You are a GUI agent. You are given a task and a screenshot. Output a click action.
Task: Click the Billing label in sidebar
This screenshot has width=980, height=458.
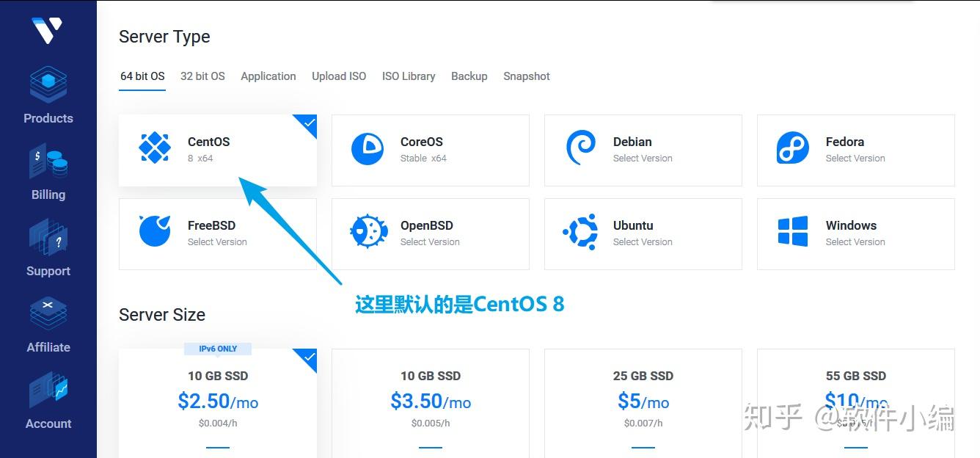point(48,195)
